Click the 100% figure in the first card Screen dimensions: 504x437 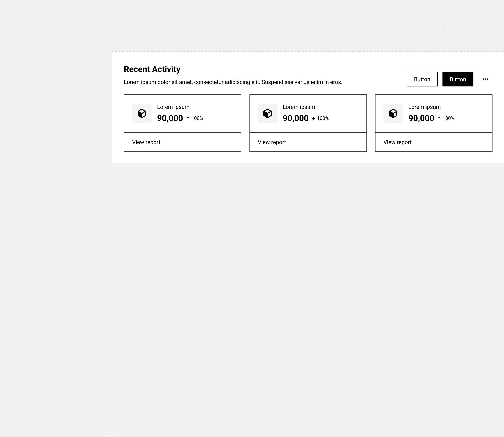[197, 118]
